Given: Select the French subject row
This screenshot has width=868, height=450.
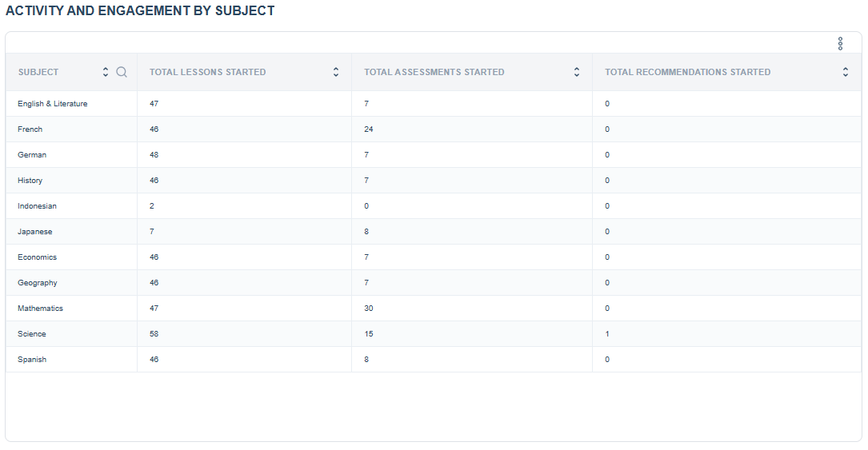Looking at the screenshot, I should pyautogui.click(x=434, y=129).
